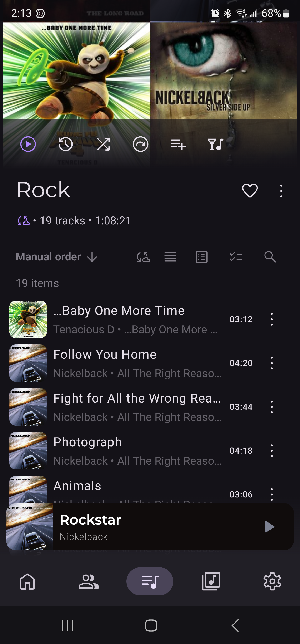Expand the Manual order sort dropdown
The height and width of the screenshot is (644, 300).
(56, 257)
